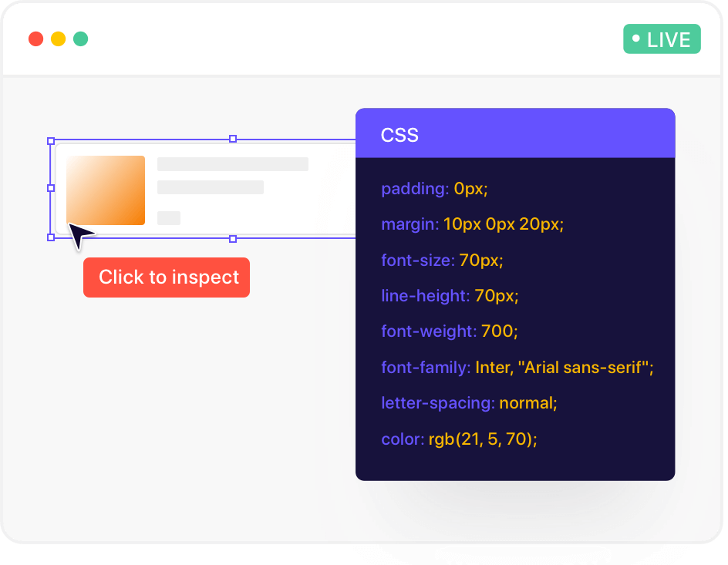Click the top-middle selection handle
The height and width of the screenshot is (565, 728).
pos(233,139)
